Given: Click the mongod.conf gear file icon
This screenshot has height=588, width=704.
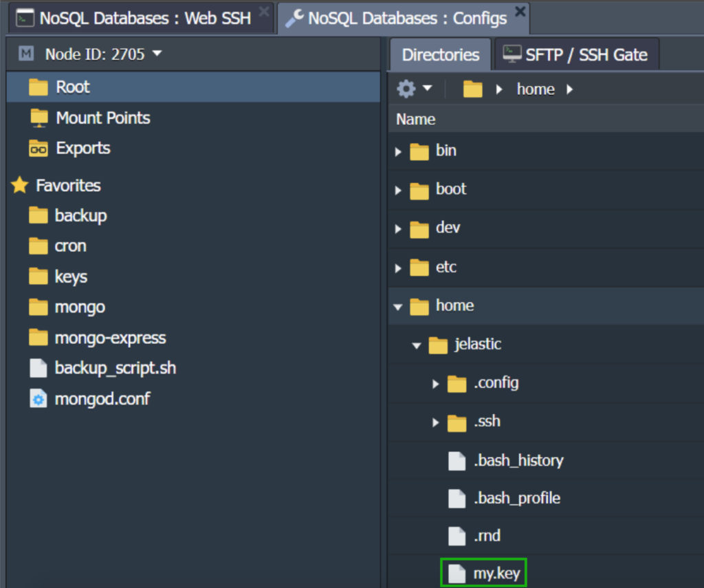Looking at the screenshot, I should (38, 398).
